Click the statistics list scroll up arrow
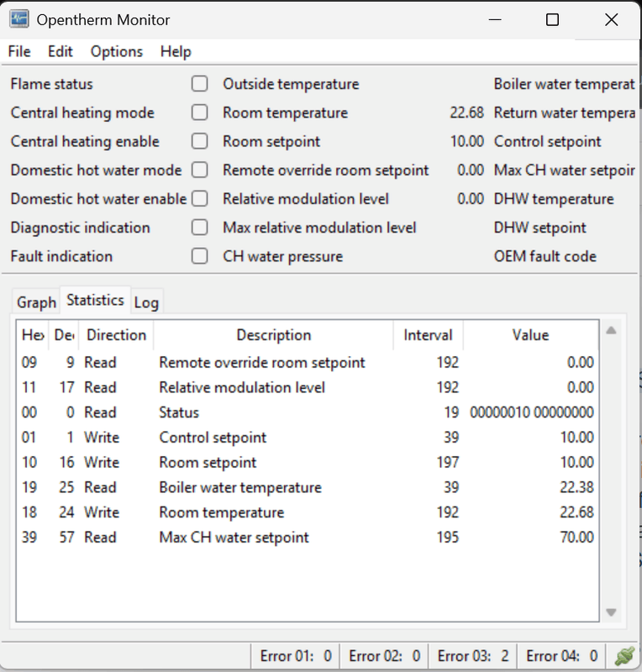The width and height of the screenshot is (642, 672). click(x=611, y=330)
